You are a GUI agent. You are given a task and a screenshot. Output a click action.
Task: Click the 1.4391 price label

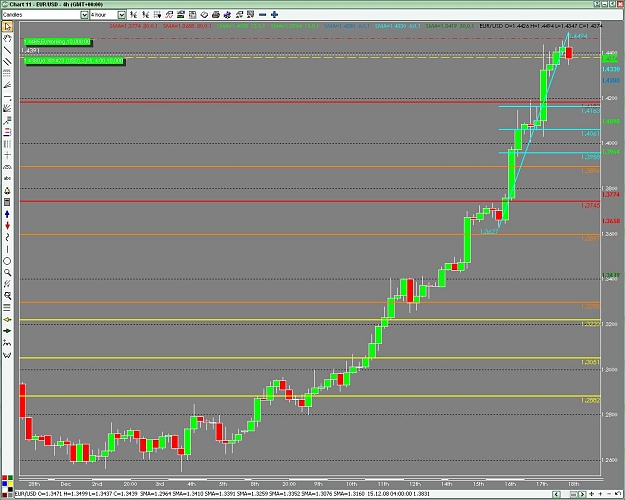31,51
